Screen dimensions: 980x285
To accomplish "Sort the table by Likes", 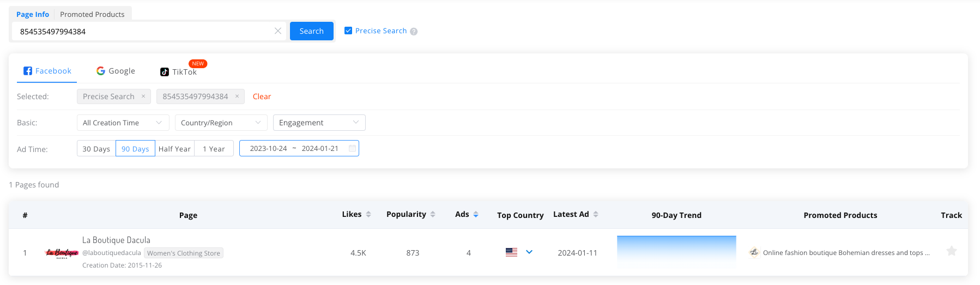I will click(x=368, y=215).
